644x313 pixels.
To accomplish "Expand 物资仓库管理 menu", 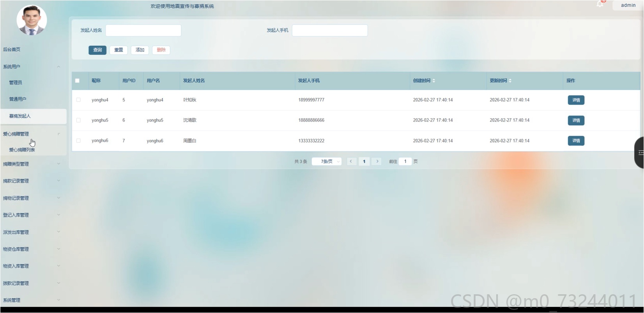I will click(31, 249).
